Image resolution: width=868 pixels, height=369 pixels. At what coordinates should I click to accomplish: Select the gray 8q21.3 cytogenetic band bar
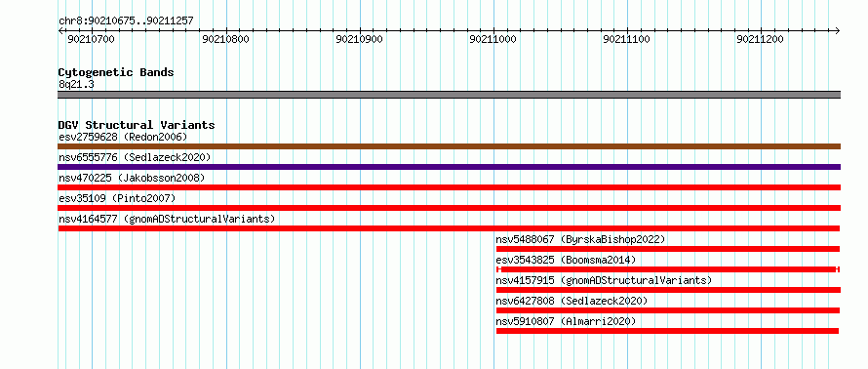[x=449, y=95]
